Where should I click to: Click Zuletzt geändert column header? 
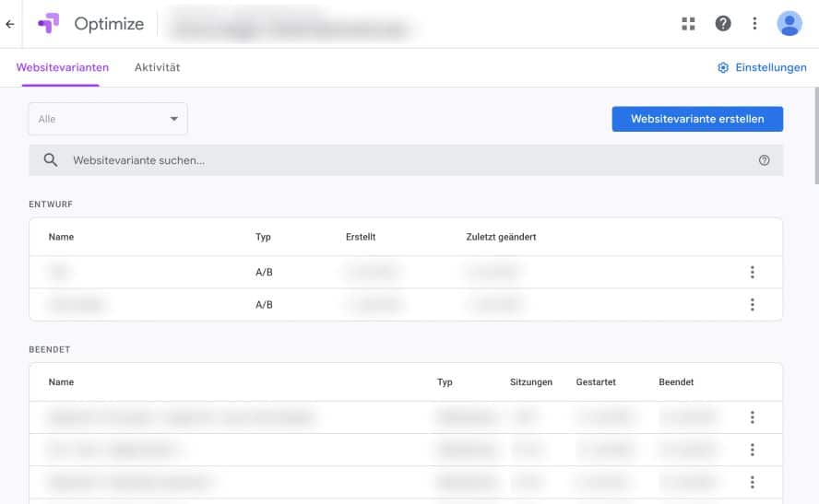(501, 237)
